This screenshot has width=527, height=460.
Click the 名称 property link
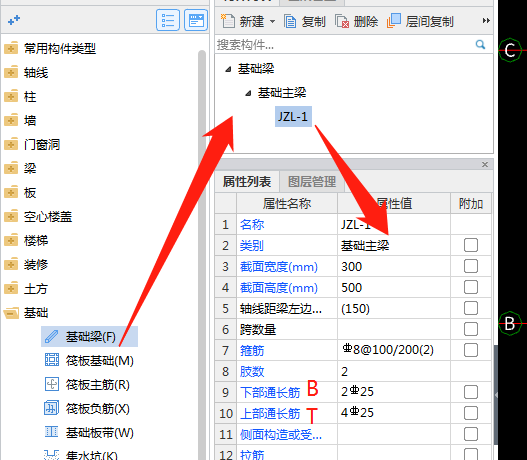[x=252, y=224]
